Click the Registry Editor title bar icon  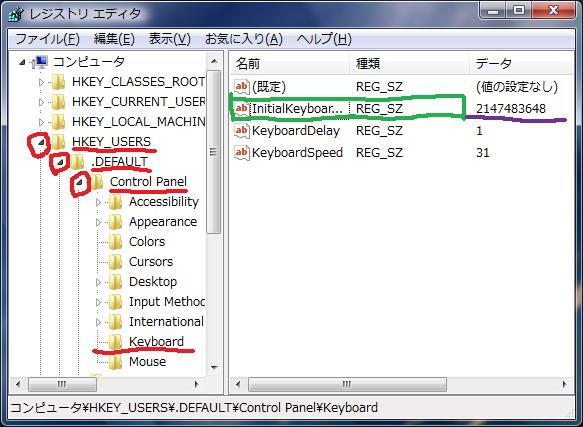16,15
